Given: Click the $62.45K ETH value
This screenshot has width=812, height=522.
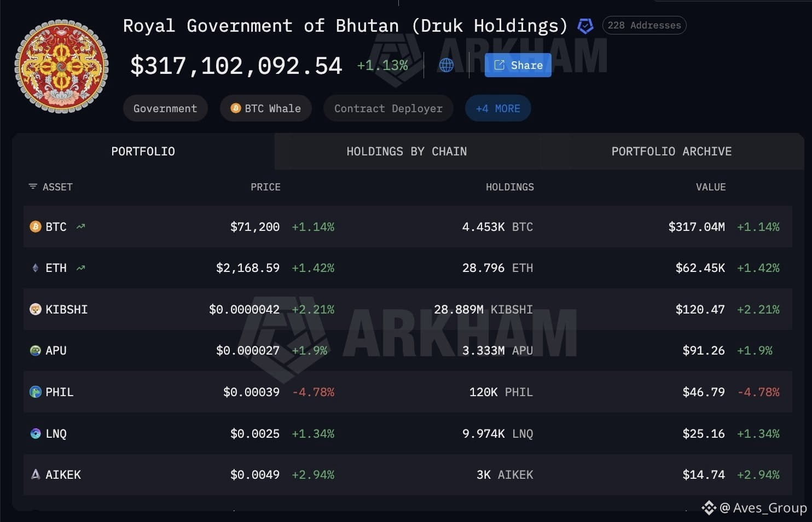Looking at the screenshot, I should (700, 268).
